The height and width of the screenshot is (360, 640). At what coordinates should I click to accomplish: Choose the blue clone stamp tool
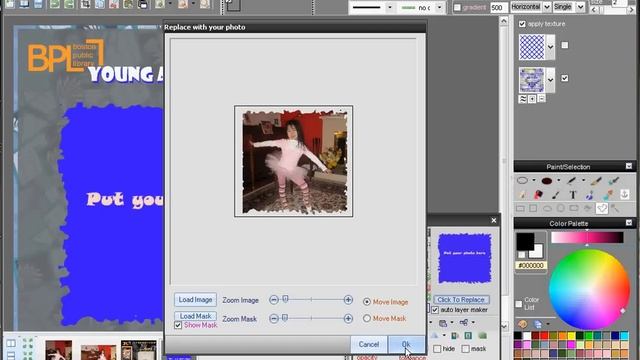click(x=590, y=195)
